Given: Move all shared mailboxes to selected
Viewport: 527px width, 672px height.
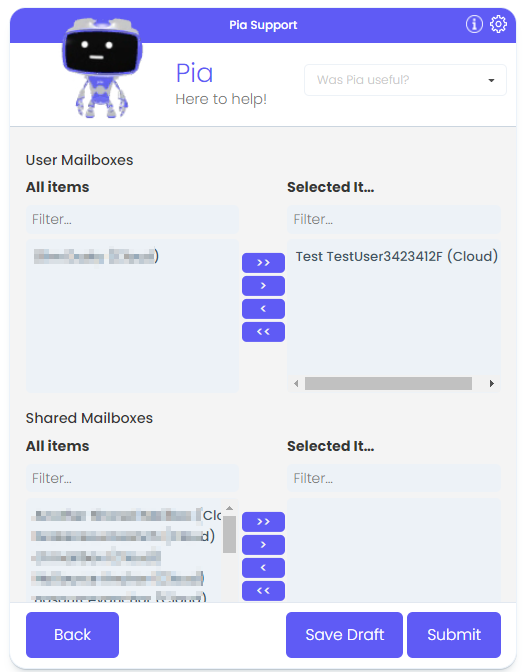Looking at the screenshot, I should [x=263, y=522].
